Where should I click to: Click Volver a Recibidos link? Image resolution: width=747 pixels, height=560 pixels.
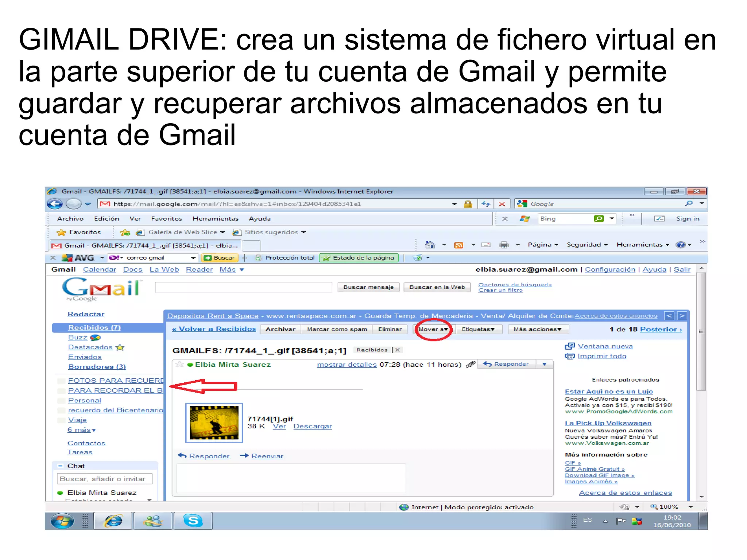click(x=214, y=329)
